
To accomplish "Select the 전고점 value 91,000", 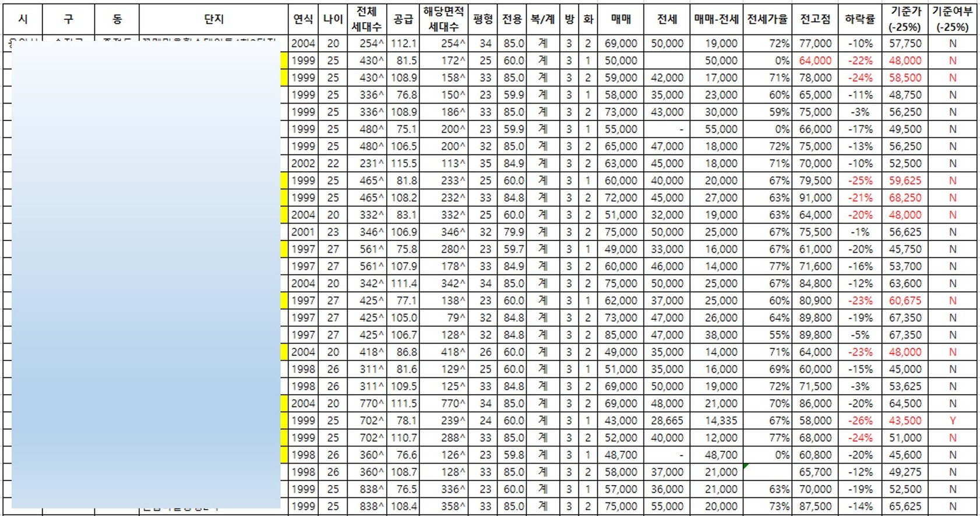I will (x=815, y=197).
